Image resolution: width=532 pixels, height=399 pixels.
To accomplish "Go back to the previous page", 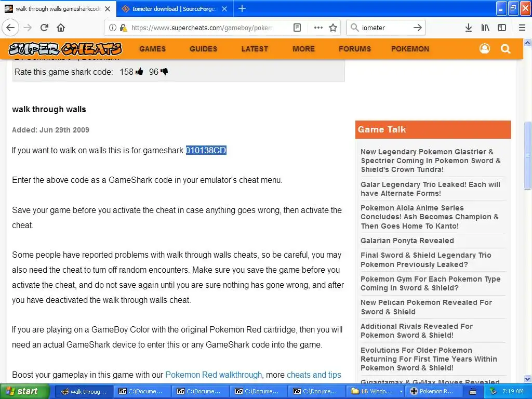I will click(x=10, y=28).
